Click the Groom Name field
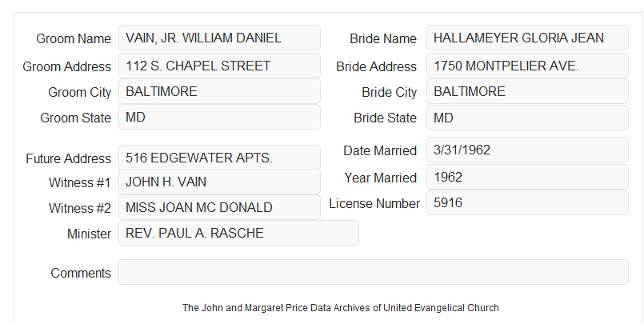The width and height of the screenshot is (644, 324). tap(219, 38)
